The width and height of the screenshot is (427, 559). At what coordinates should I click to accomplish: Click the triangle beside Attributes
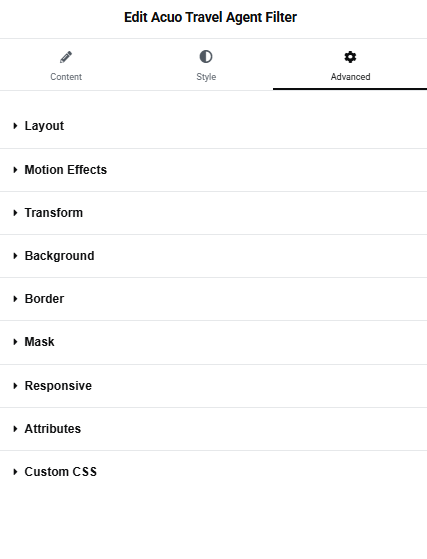(15, 429)
